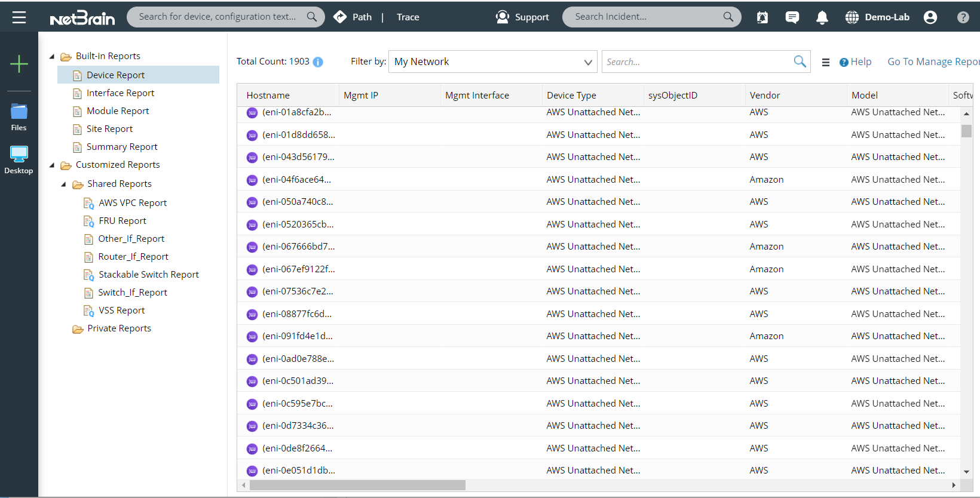Click the Demo-Lab domain name
Viewport: 980px width, 498px height.
click(887, 17)
